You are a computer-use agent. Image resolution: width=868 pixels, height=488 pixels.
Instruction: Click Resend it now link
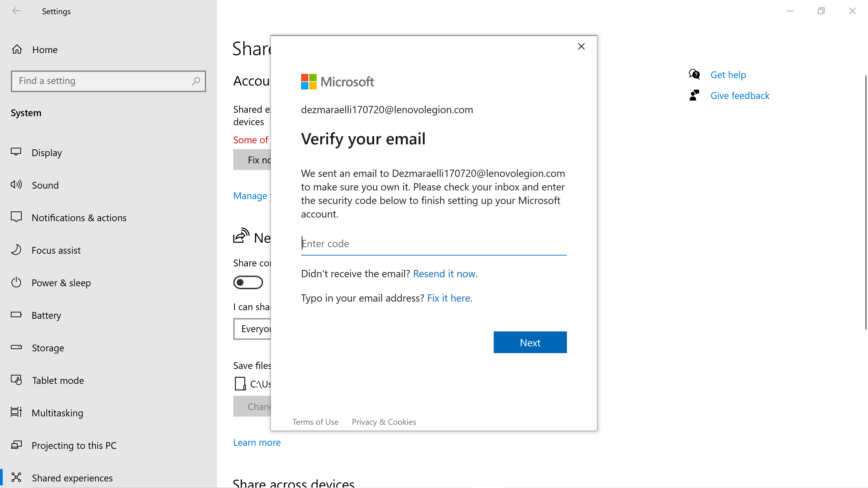click(444, 273)
